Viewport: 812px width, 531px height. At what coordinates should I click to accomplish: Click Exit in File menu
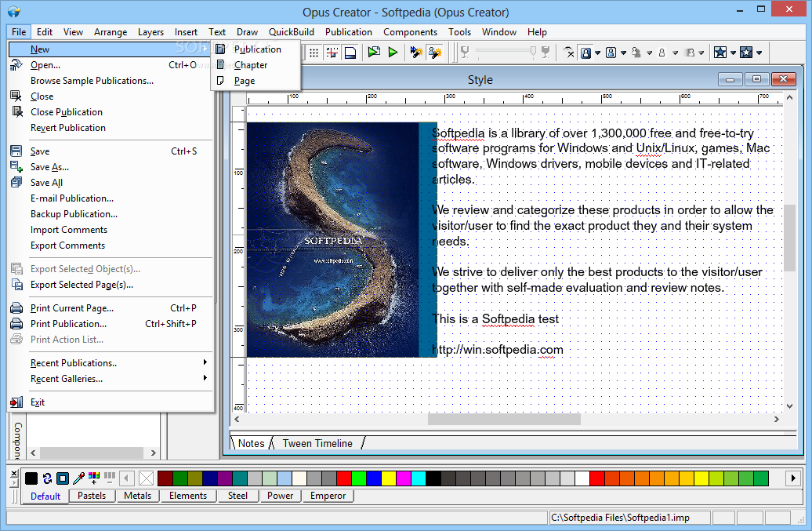pos(111,402)
